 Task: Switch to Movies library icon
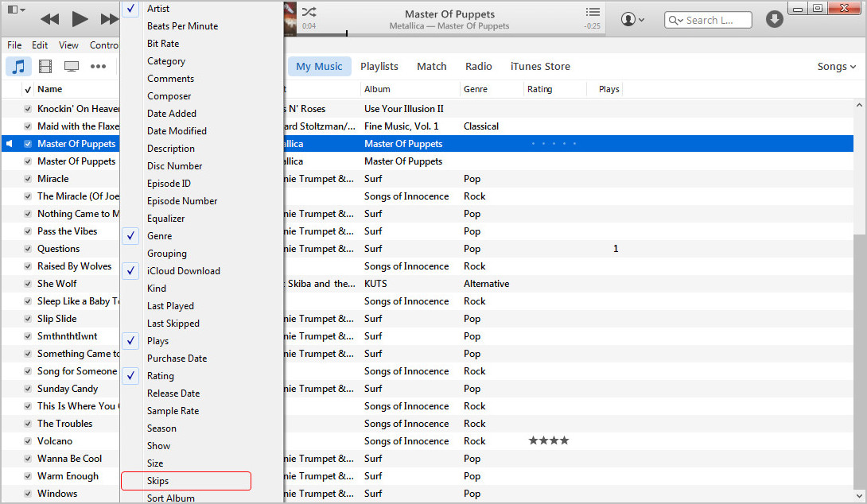click(x=45, y=66)
